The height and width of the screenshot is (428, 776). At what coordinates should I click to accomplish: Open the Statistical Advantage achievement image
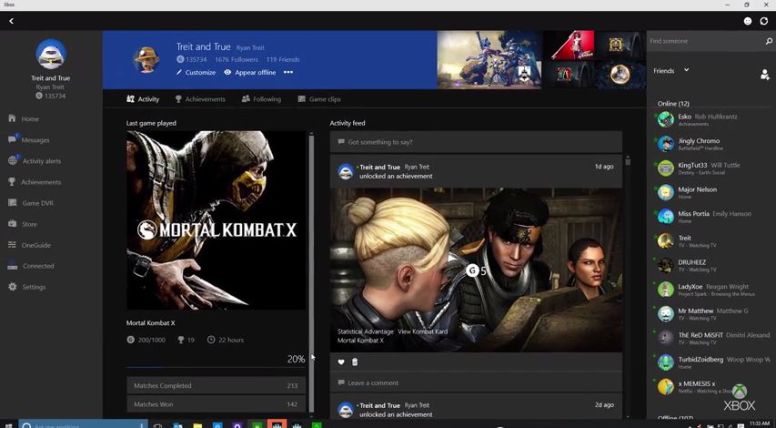pos(476,270)
